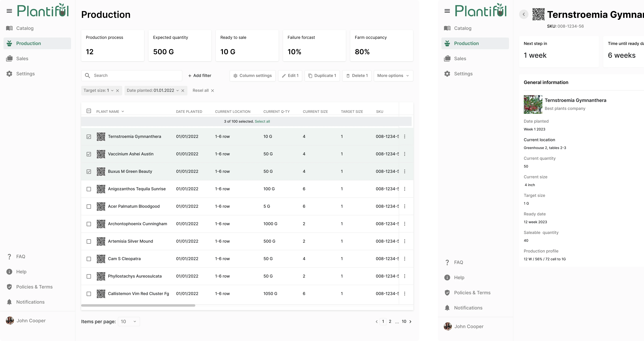Image resolution: width=644 pixels, height=341 pixels.
Task: Click the back arrow on Ternstroemia detail page
Action: tap(523, 14)
